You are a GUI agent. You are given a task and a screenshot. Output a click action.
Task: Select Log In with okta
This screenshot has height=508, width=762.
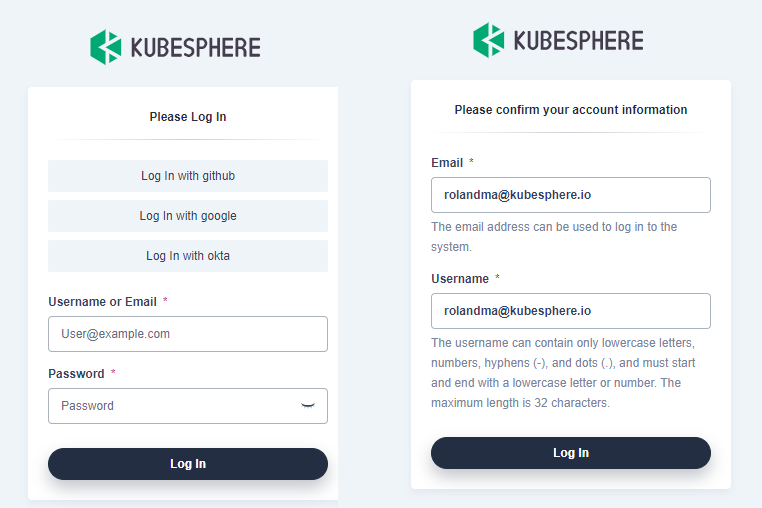pos(188,256)
